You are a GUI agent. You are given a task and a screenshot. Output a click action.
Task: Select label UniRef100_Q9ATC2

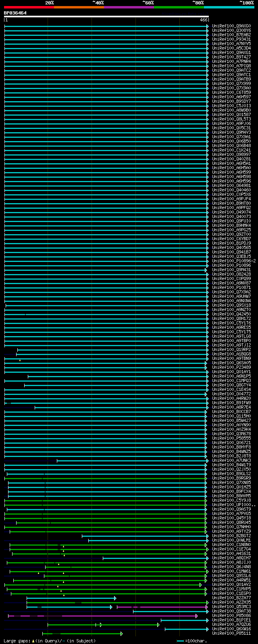(231, 71)
